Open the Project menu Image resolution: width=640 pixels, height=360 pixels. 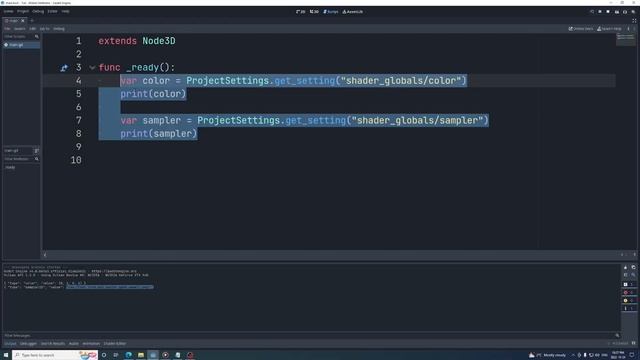pos(23,11)
